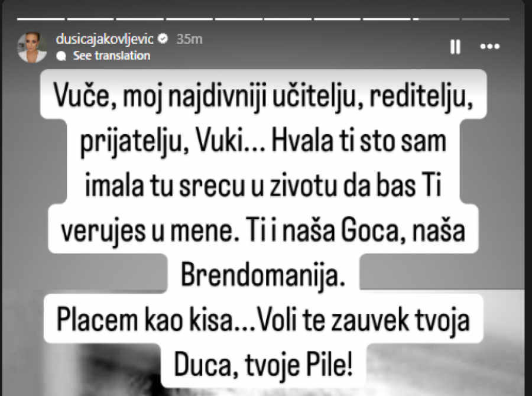Tap the See translation button
Image resolution: width=532 pixels, height=396 pixels.
112,56
